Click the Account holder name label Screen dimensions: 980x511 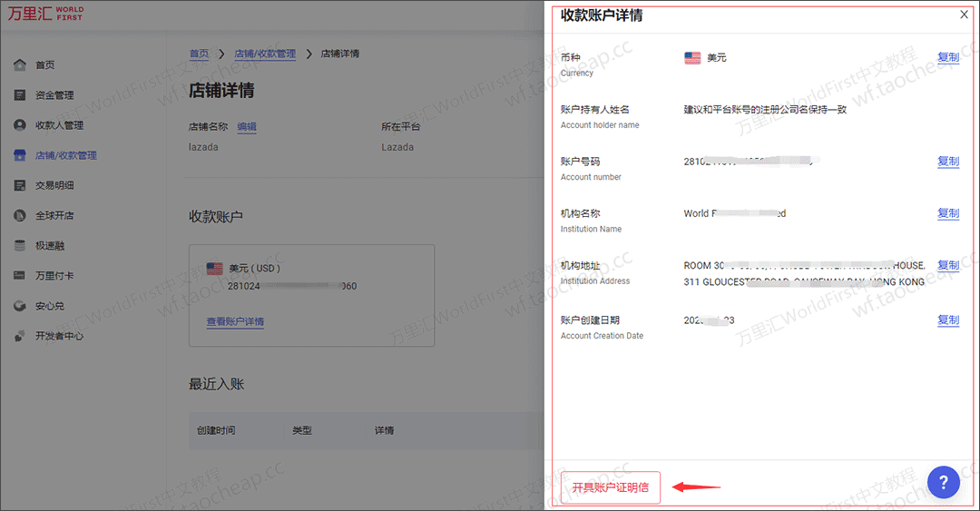tap(600, 125)
